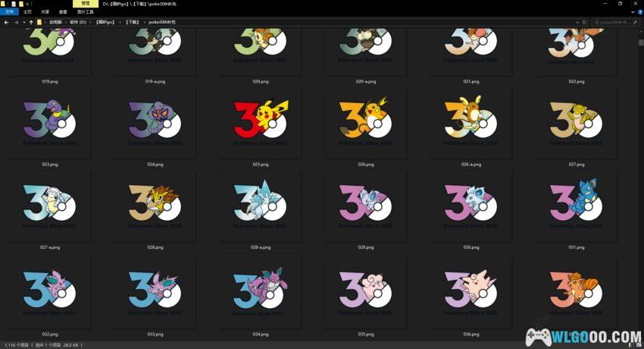Click 此电脑 in the address path
644x349 pixels.
click(x=55, y=22)
